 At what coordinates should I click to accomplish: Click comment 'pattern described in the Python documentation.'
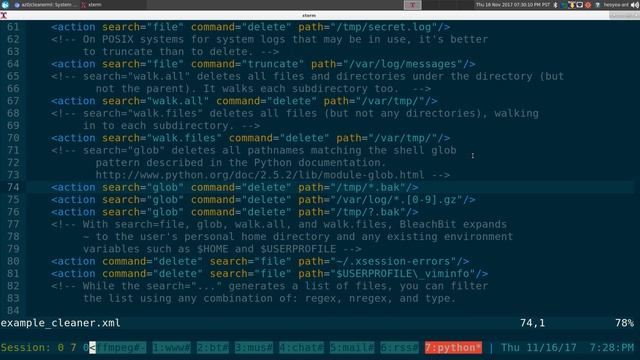click(x=241, y=162)
